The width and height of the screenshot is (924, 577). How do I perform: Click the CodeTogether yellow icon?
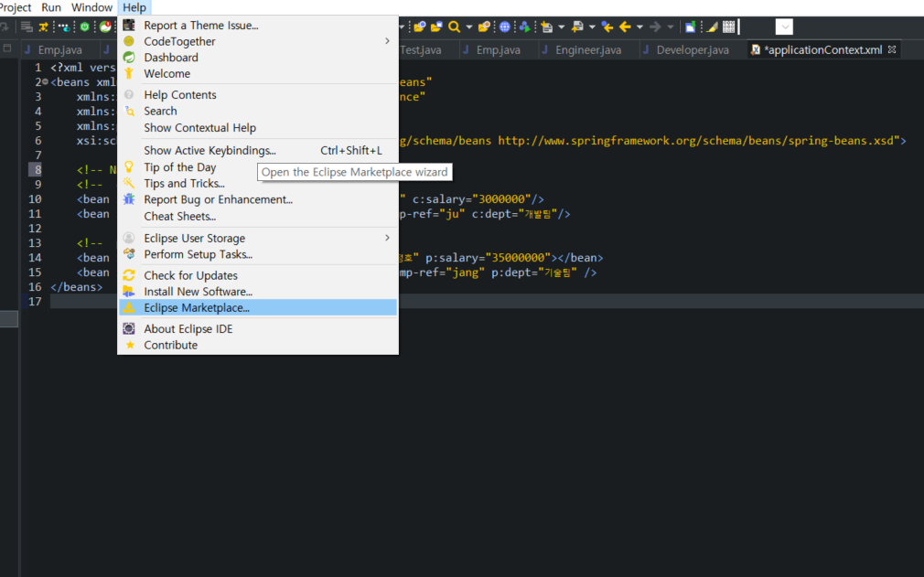click(128, 41)
